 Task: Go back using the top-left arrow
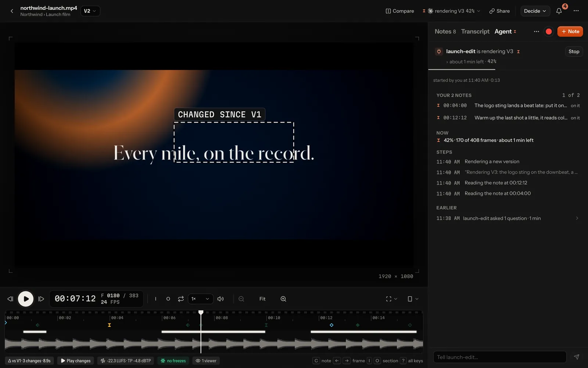coord(12,11)
